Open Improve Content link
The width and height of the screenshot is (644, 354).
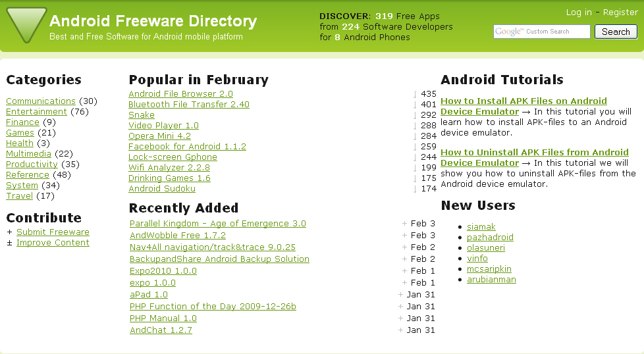click(x=53, y=242)
